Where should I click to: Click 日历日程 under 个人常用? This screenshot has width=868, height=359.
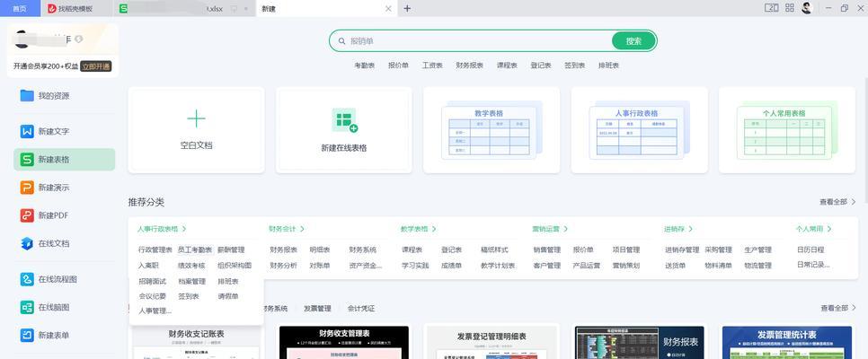(810, 250)
